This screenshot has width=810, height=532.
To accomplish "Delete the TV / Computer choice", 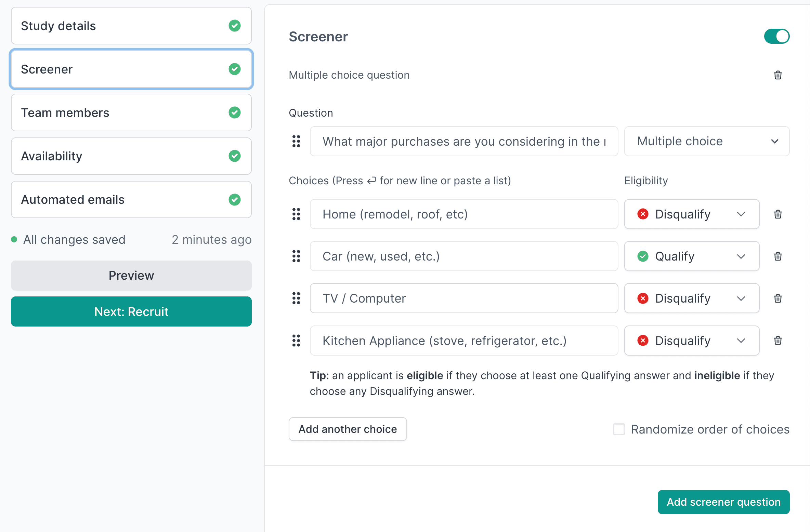I will (x=778, y=298).
